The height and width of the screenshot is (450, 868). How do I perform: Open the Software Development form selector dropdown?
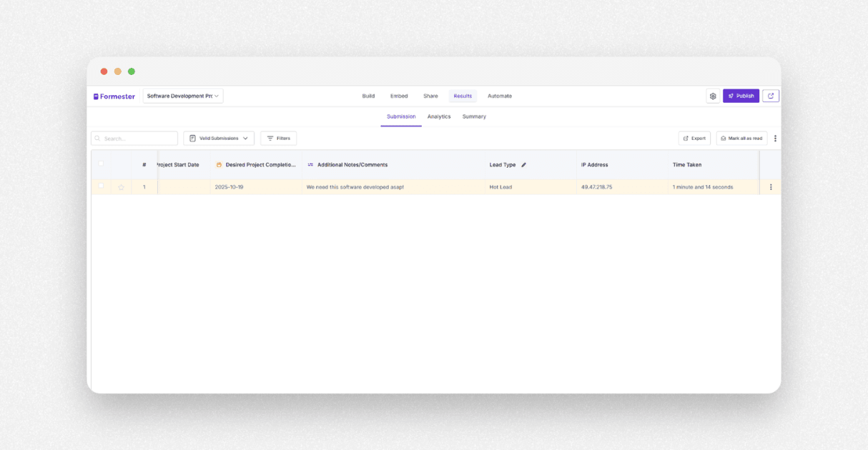click(183, 96)
